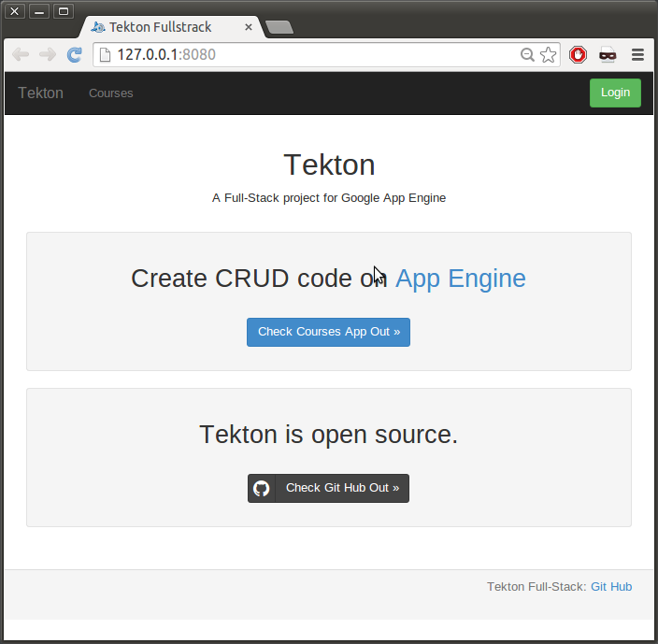Bookmark the page with the star icon

click(548, 54)
